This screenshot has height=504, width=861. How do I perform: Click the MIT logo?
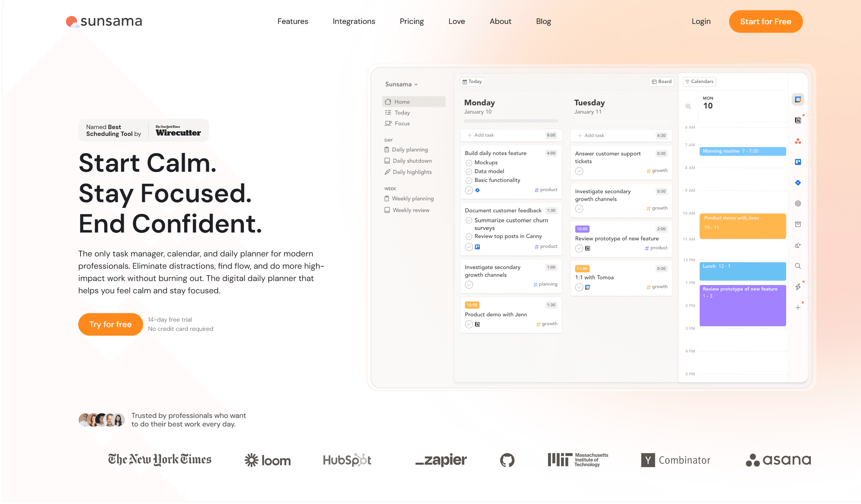click(578, 460)
